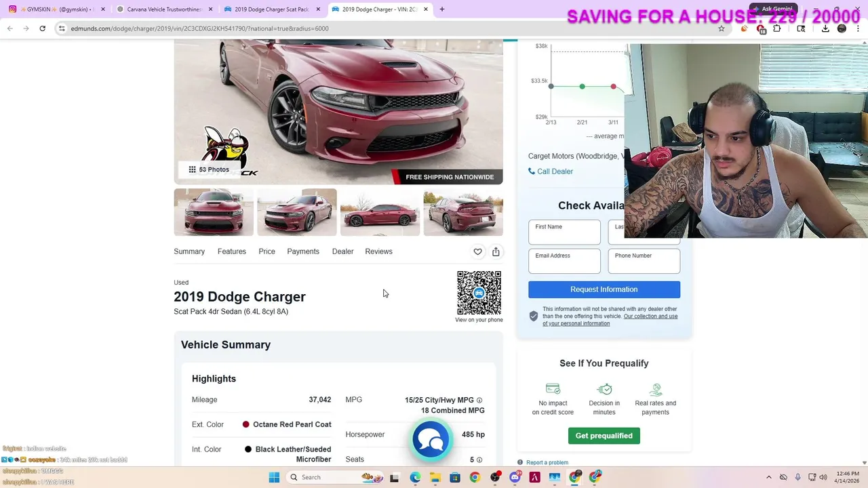868x488 pixels.
Task: Click the Email Address input field
Action: click(564, 261)
